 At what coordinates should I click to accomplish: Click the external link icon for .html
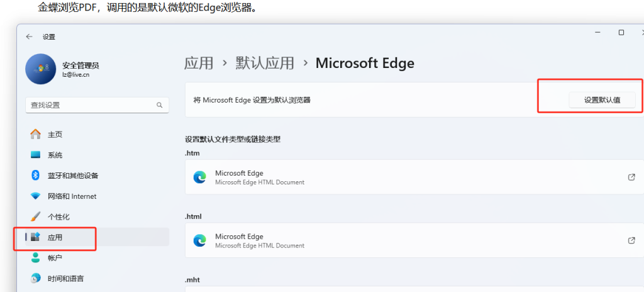631,240
